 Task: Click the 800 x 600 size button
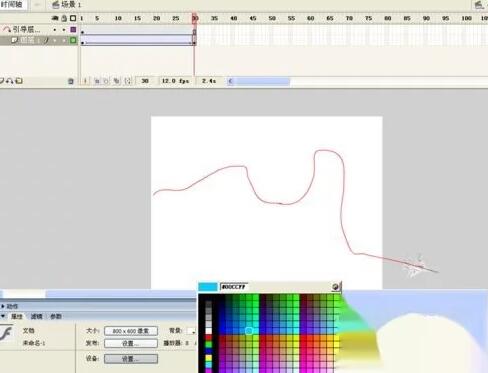pos(131,331)
